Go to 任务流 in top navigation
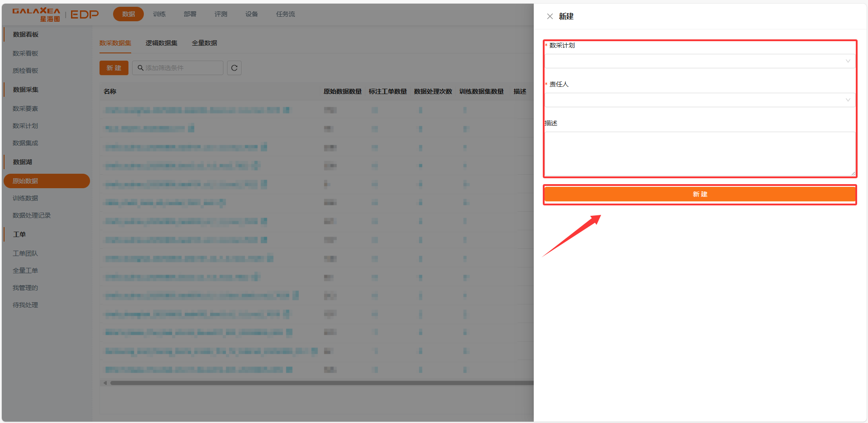868x423 pixels. [x=285, y=14]
